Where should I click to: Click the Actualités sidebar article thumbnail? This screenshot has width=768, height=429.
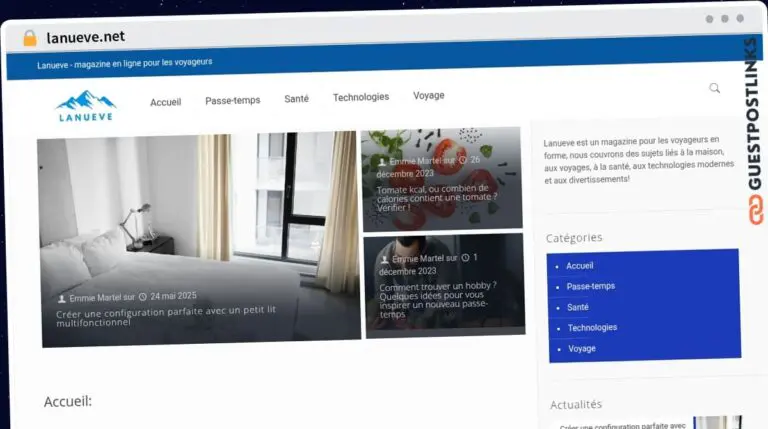718,422
